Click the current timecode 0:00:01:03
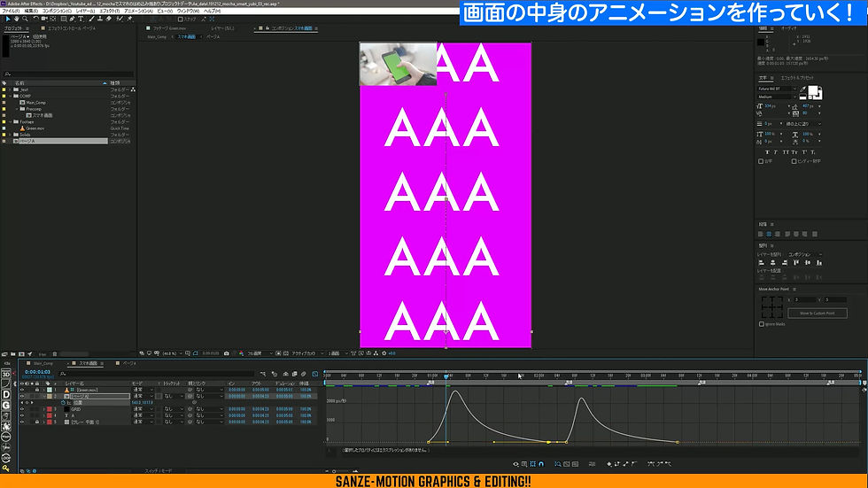Image resolution: width=868 pixels, height=488 pixels. pos(37,372)
